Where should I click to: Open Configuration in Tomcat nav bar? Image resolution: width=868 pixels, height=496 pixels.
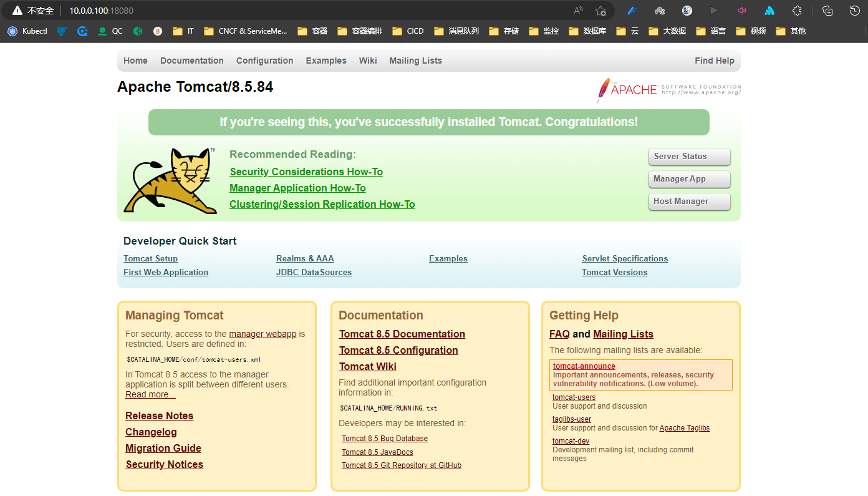(x=264, y=61)
